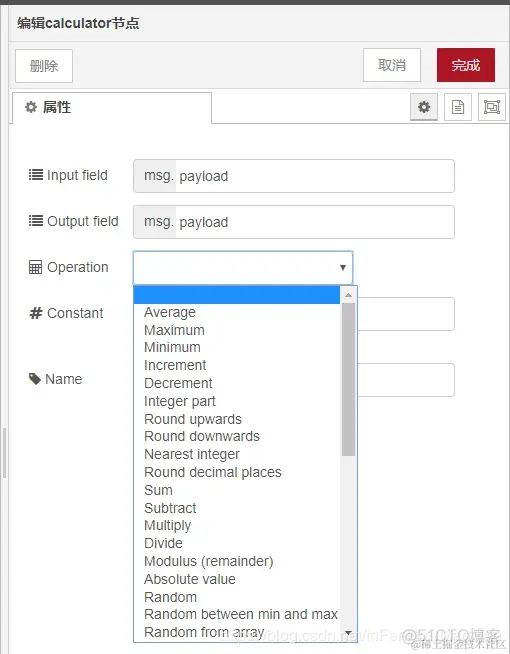Select the blank highlighted option
510x654 pixels.
[x=236, y=295]
